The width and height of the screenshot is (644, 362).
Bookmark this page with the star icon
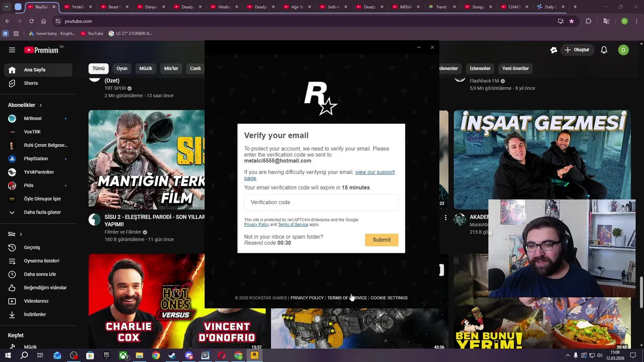572,21
